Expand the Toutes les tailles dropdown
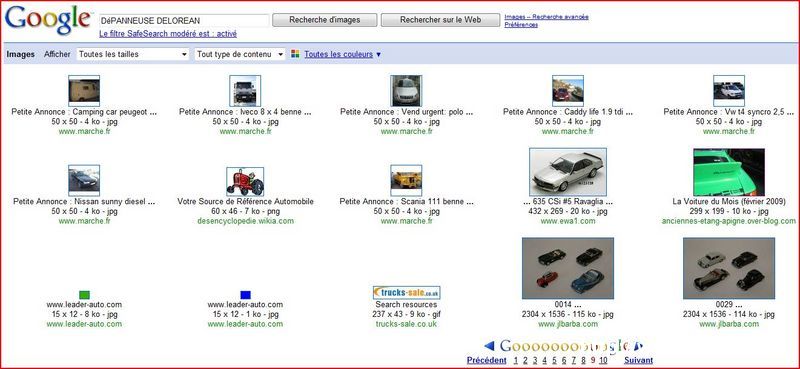This screenshot has width=800, height=369. [133, 54]
